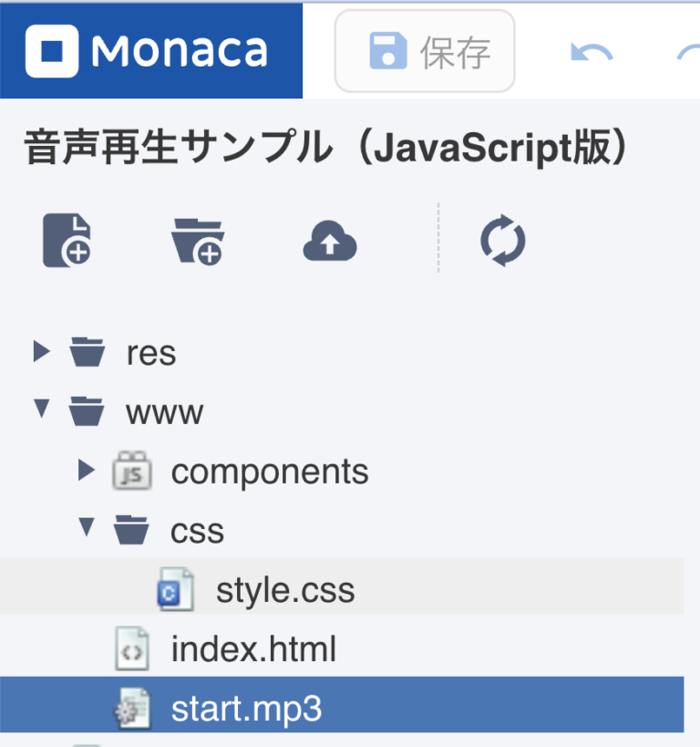Click the style.css stylesheet icon
The width and height of the screenshot is (700, 747).
click(x=173, y=588)
